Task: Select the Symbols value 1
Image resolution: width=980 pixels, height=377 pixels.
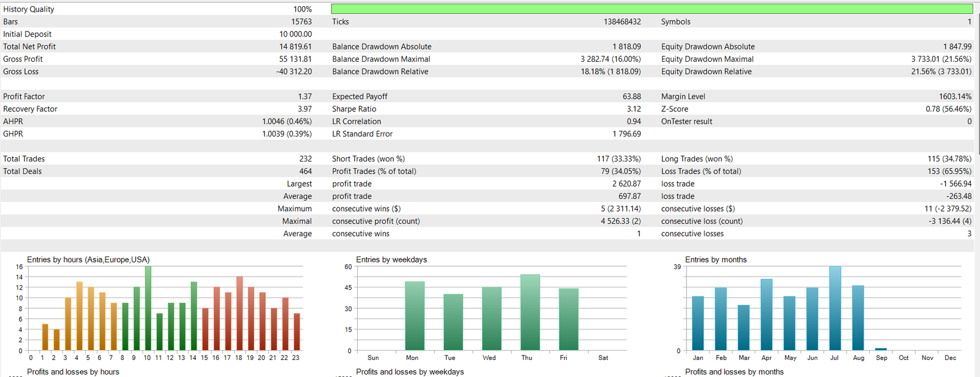Action: coord(970,21)
